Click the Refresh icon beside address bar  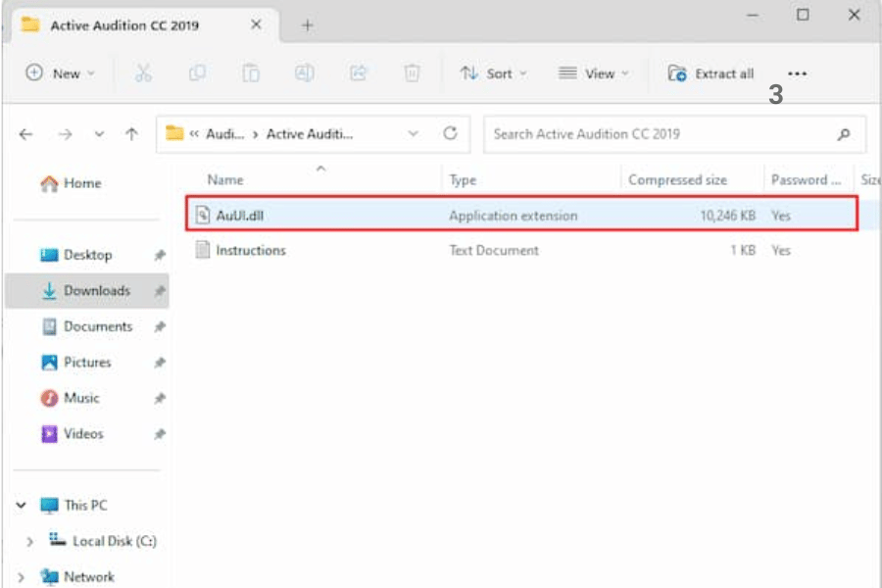tap(450, 134)
